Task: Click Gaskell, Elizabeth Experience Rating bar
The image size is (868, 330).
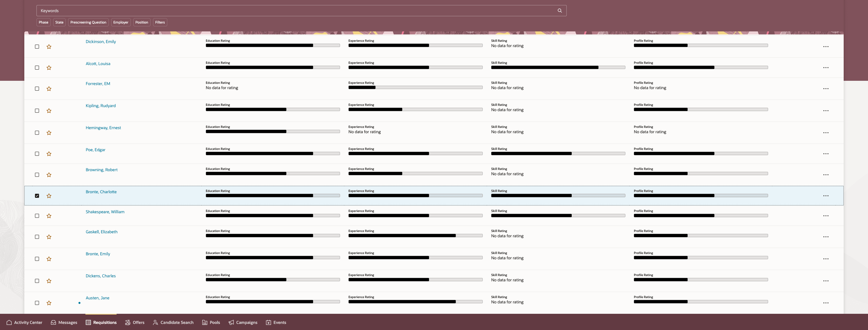Action: tap(415, 236)
